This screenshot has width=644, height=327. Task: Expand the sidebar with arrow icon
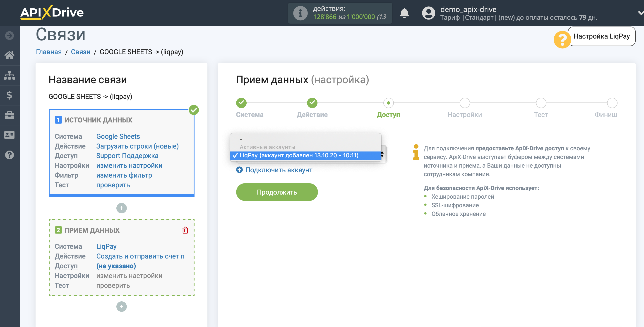(10, 36)
